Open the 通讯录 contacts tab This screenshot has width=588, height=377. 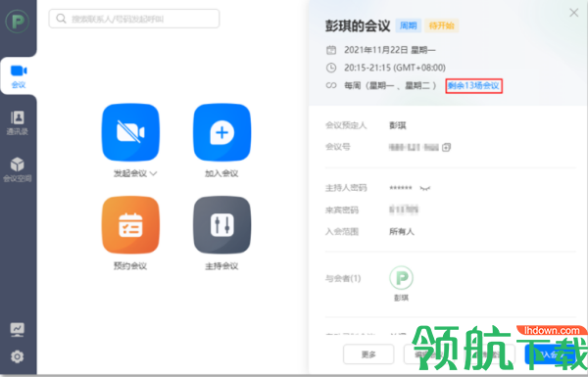(18, 122)
